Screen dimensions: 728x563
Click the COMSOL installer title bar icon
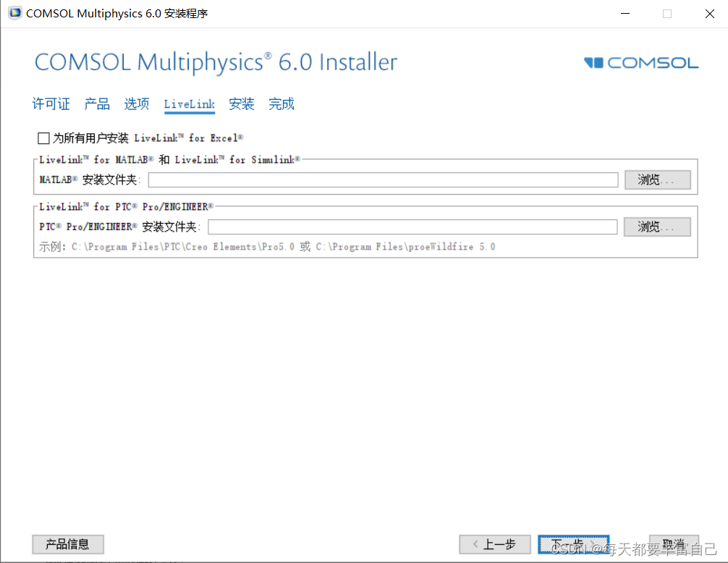coord(15,13)
